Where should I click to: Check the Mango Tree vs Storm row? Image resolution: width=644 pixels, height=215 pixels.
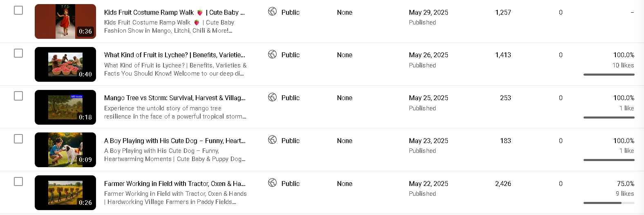tap(18, 96)
